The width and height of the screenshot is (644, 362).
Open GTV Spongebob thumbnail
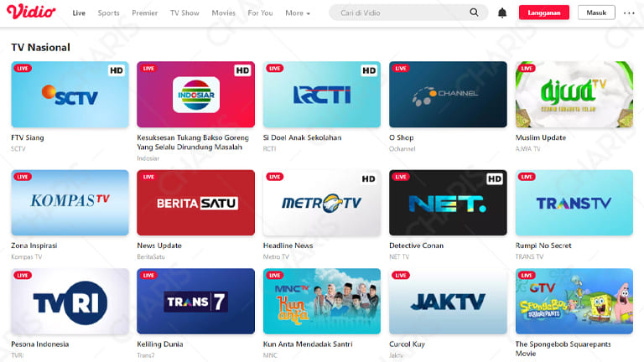pos(574,302)
